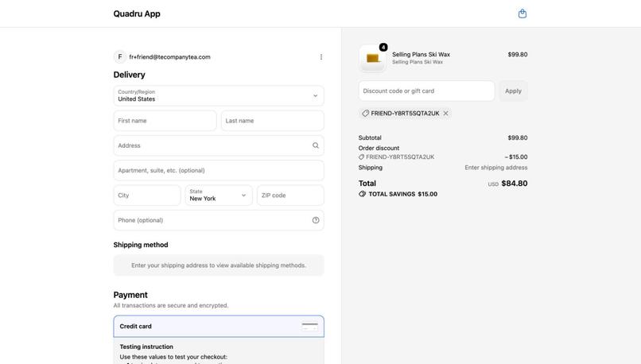This screenshot has width=641, height=364.
Task: Click the Apartment, suite field
Action: coord(219,170)
